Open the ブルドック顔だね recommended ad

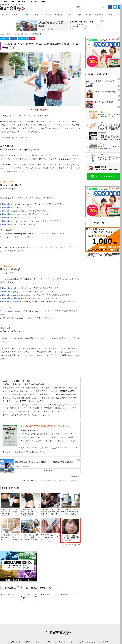point(70,530)
